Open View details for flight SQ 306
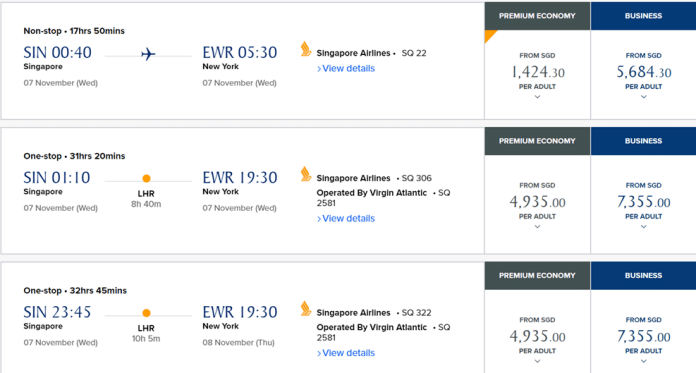696x373 pixels. pyautogui.click(x=346, y=218)
